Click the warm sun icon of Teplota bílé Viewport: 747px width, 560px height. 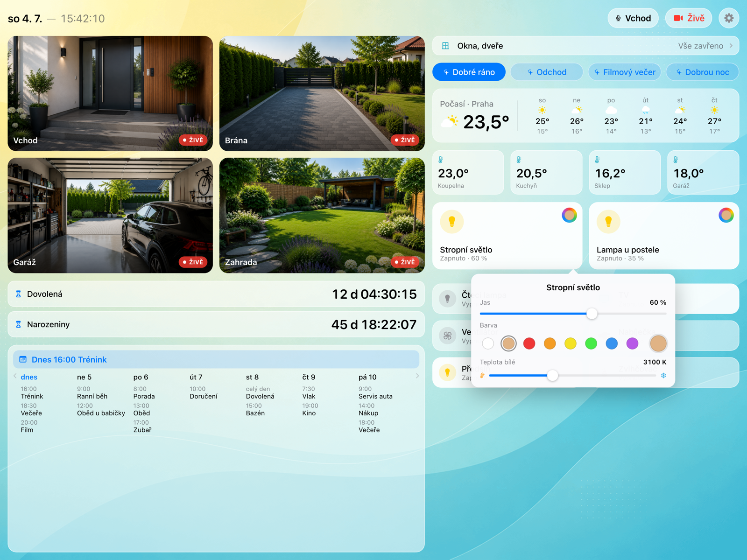coord(483,376)
